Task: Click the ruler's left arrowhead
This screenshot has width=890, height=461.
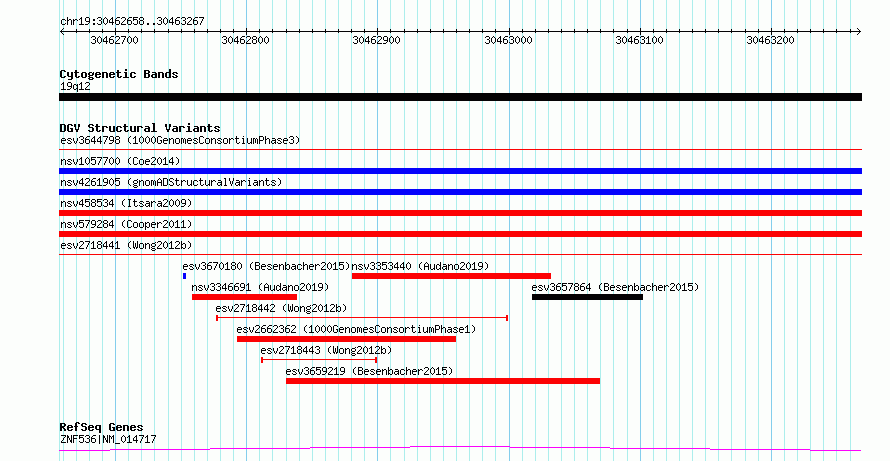Action: (x=62, y=32)
